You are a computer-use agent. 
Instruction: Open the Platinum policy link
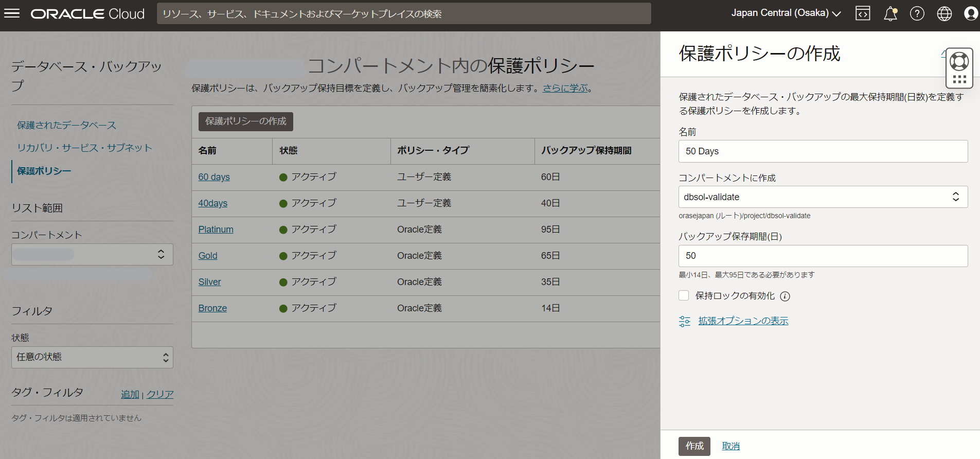point(216,229)
